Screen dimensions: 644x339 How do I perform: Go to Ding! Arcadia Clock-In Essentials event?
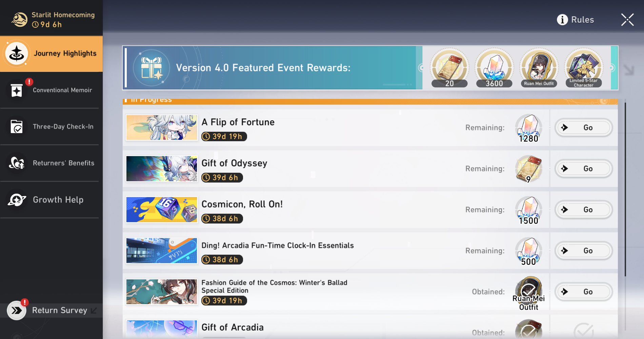[584, 251]
